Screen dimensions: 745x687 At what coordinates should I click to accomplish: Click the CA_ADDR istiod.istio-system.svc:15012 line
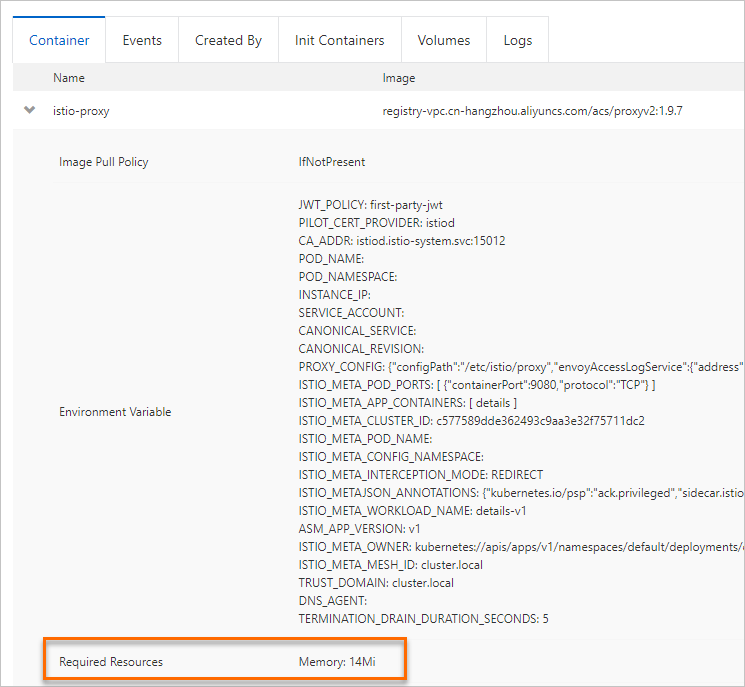401,241
